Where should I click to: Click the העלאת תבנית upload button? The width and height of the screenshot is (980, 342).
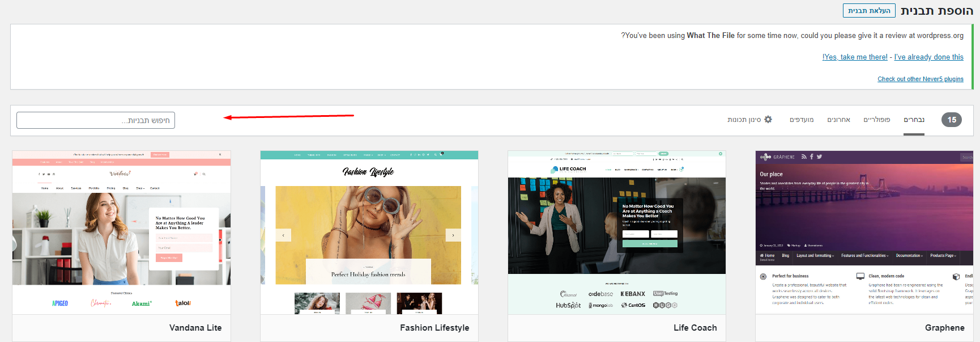(x=869, y=11)
